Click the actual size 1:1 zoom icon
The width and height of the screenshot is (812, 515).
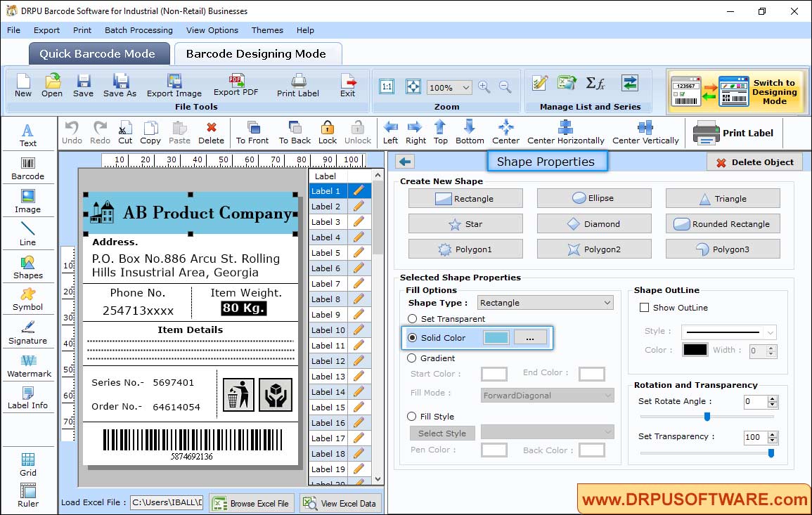[x=387, y=86]
